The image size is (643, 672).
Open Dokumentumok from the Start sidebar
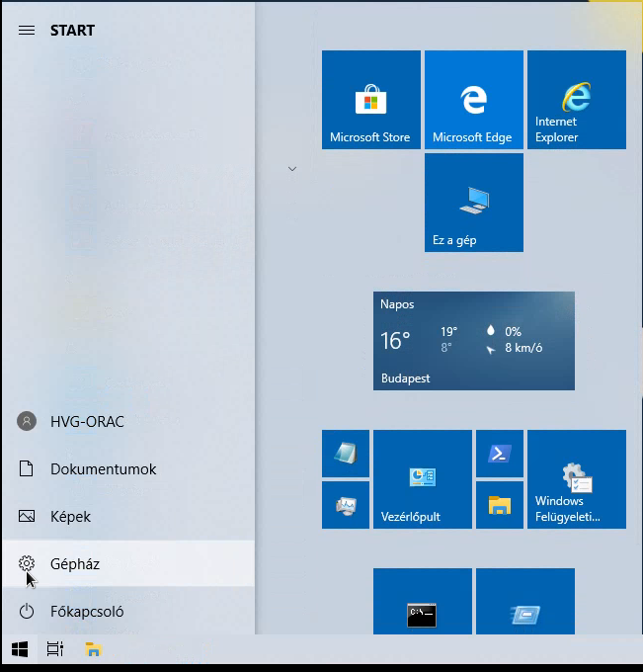coord(128,468)
